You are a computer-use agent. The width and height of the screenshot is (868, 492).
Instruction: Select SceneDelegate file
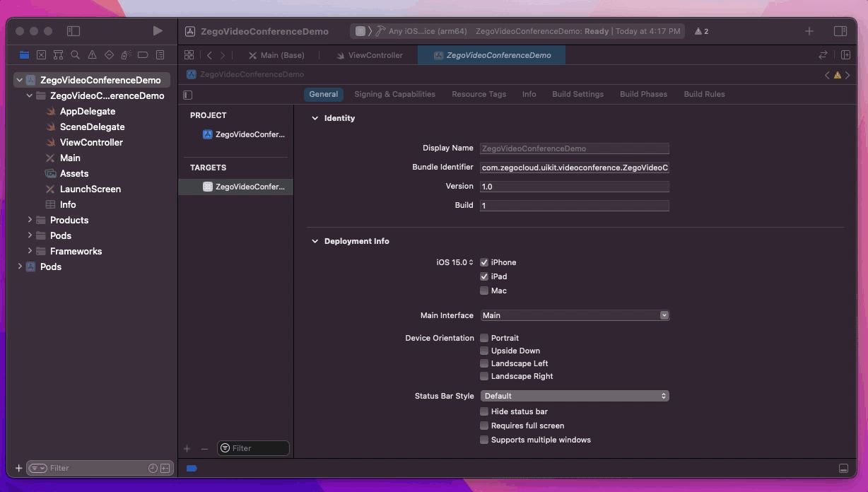92,127
